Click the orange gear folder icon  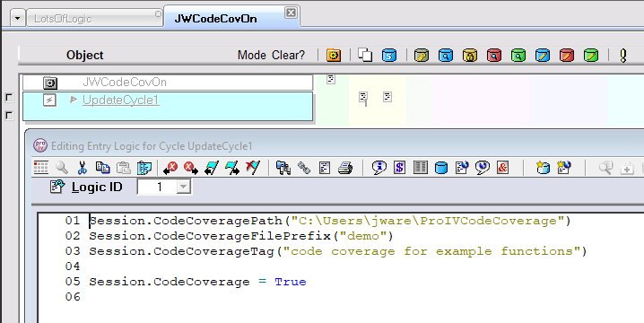pos(334,55)
